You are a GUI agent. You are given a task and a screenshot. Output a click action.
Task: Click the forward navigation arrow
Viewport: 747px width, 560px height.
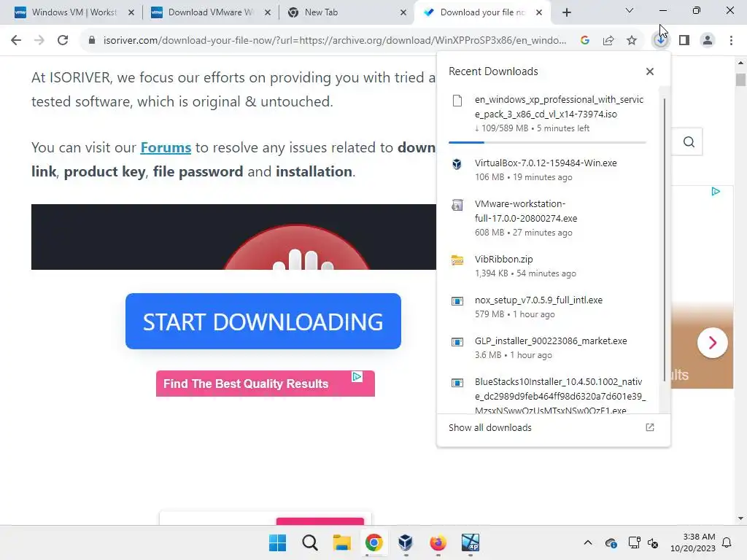pos(39,41)
